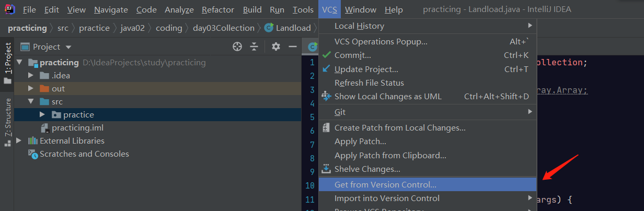Choose Get from Version Control menu item
This screenshot has height=211, width=644.
click(x=385, y=184)
